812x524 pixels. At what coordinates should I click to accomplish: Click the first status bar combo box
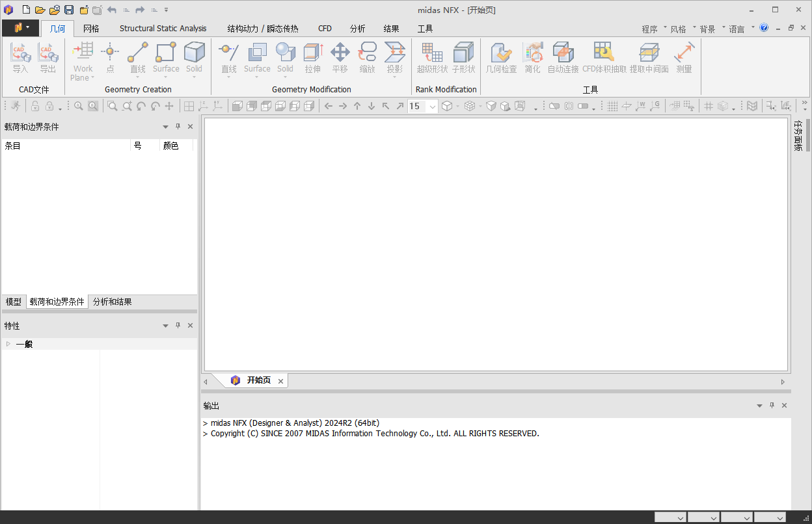(670, 517)
